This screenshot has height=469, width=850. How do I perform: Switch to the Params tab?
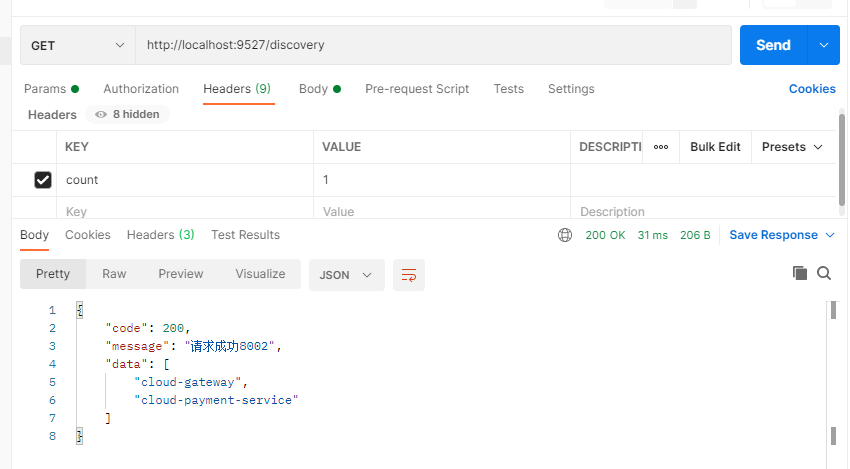(51, 89)
